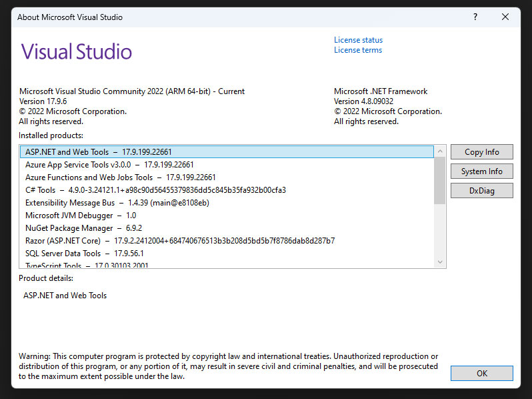The width and height of the screenshot is (532, 399).
Task: Select Azure App Service Tools v3.0.0 row
Action: click(227, 165)
